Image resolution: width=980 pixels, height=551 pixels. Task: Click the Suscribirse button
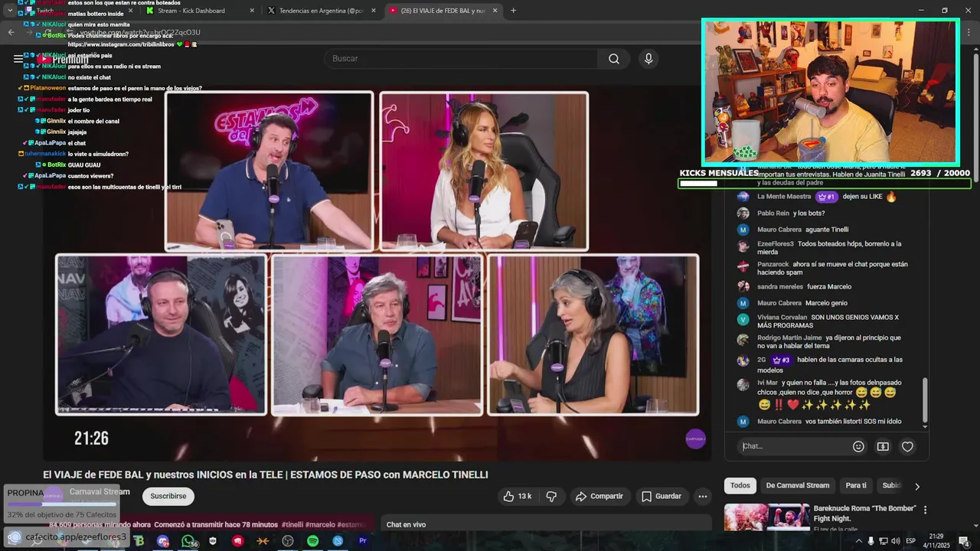tap(168, 496)
